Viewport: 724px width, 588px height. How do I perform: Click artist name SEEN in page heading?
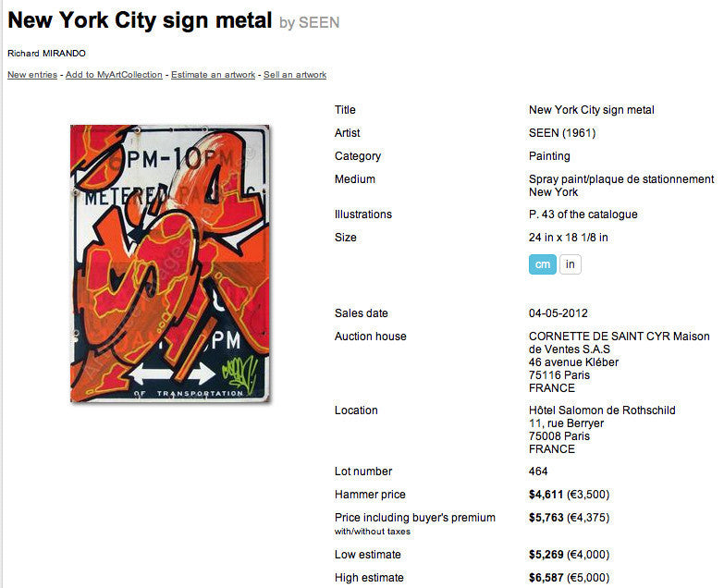pyautogui.click(x=319, y=22)
